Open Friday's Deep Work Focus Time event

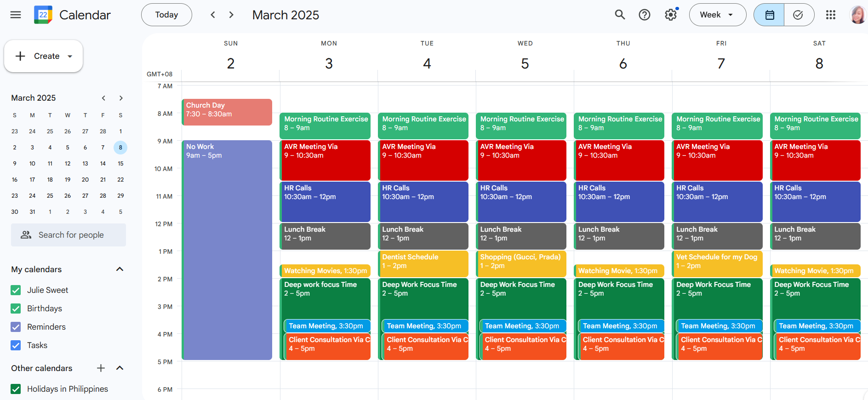tap(717, 298)
